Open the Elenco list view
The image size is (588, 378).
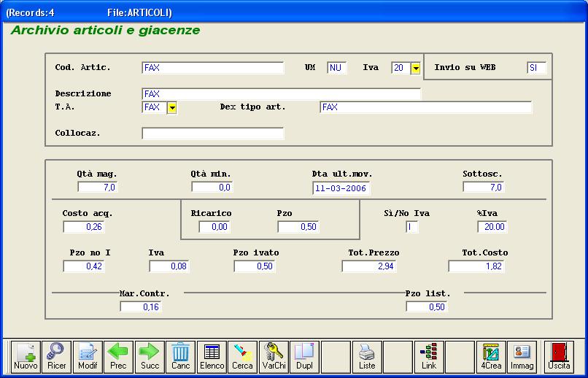(212, 357)
